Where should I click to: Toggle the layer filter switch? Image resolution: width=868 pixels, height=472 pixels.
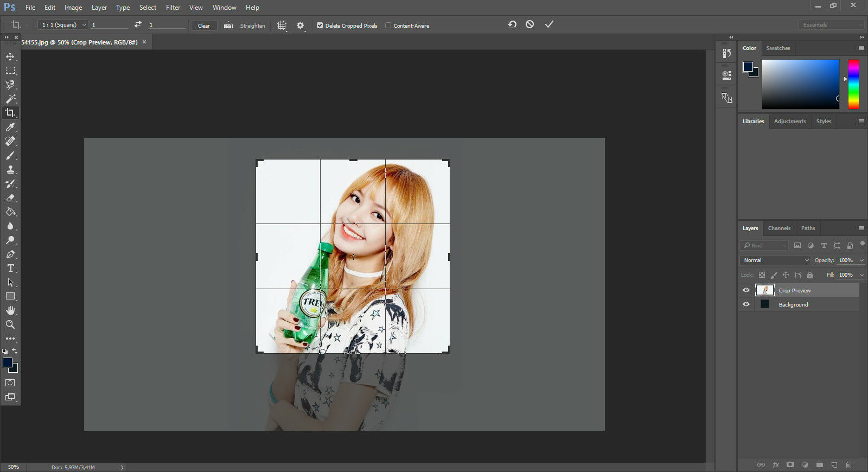863,244
